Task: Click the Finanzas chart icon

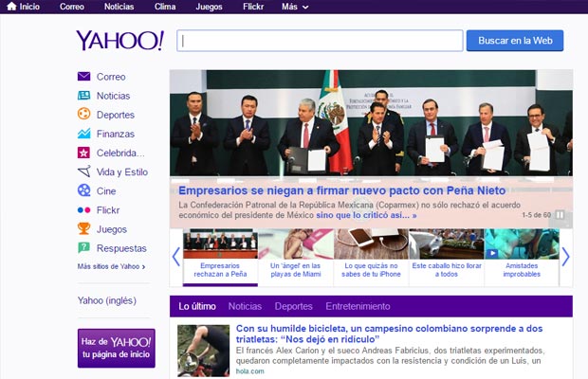Action: (83, 134)
